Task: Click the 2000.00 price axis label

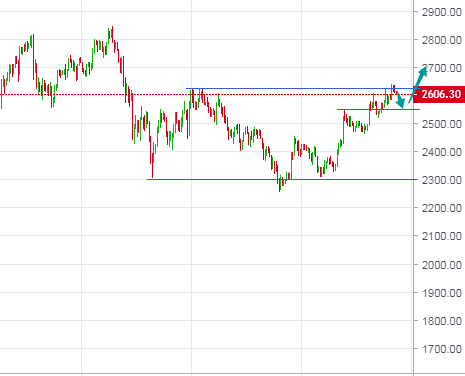Action: pos(441,265)
